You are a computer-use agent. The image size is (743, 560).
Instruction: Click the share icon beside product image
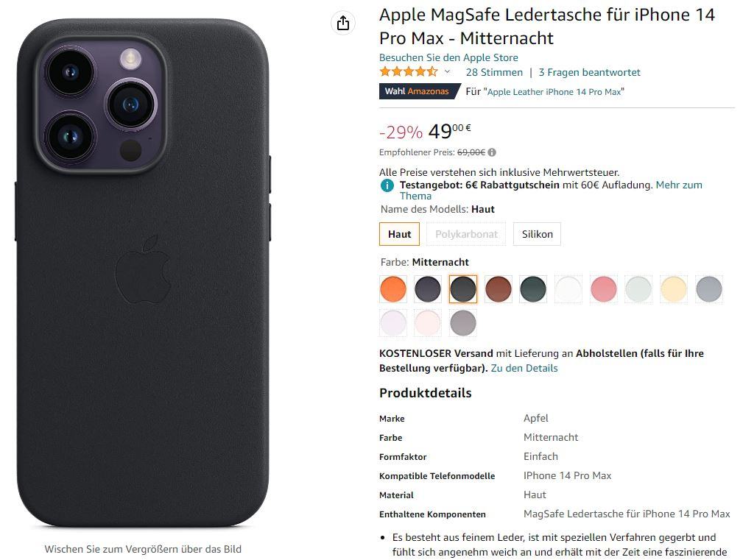click(x=343, y=23)
